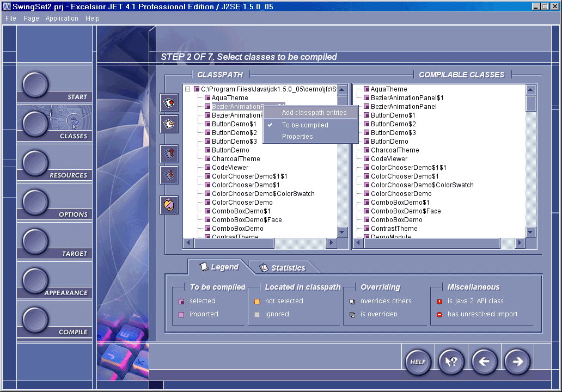562x392 pixels.
Task: Click the right arrow of Compilable Classes horizontal scrollbar
Action: pos(520,243)
